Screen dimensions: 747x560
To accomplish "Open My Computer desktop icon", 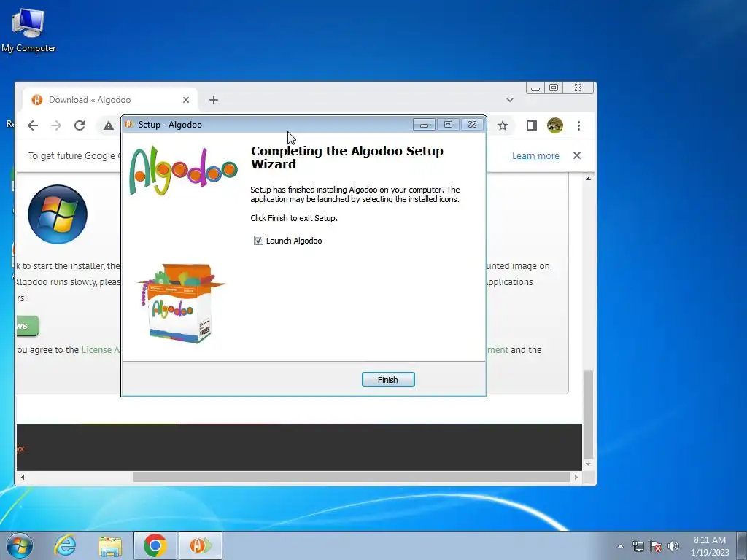I will (x=28, y=30).
